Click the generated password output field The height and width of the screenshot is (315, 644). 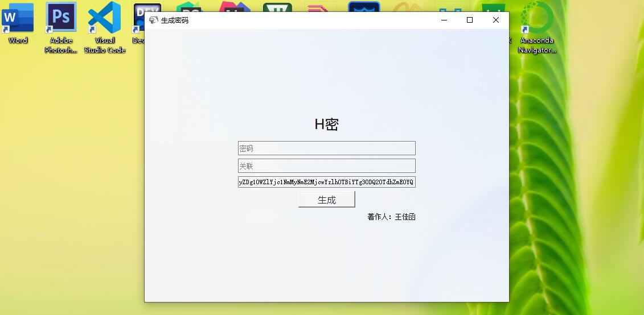326,182
